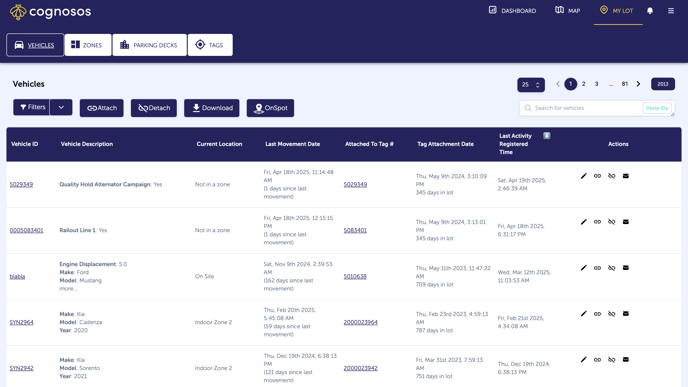This screenshot has height=387, width=688.
Task: Detach tag icon for vehicle SYN2964
Action: click(612, 314)
